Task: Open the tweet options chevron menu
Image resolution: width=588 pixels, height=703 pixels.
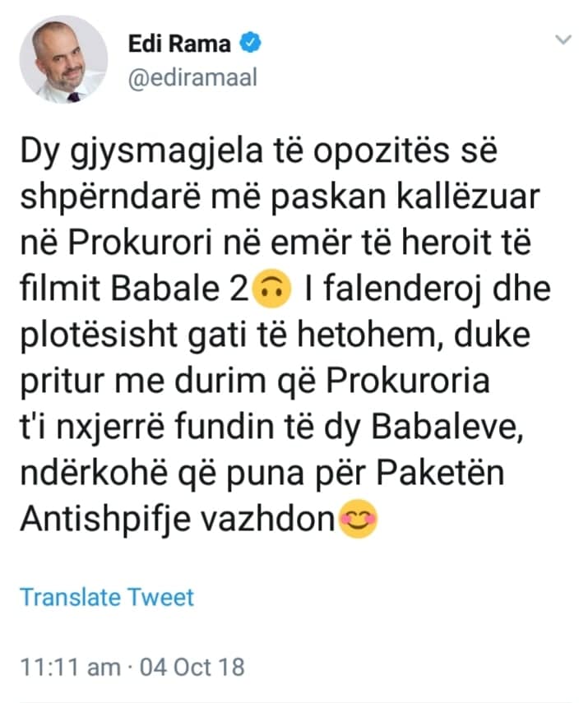Action: (x=564, y=39)
